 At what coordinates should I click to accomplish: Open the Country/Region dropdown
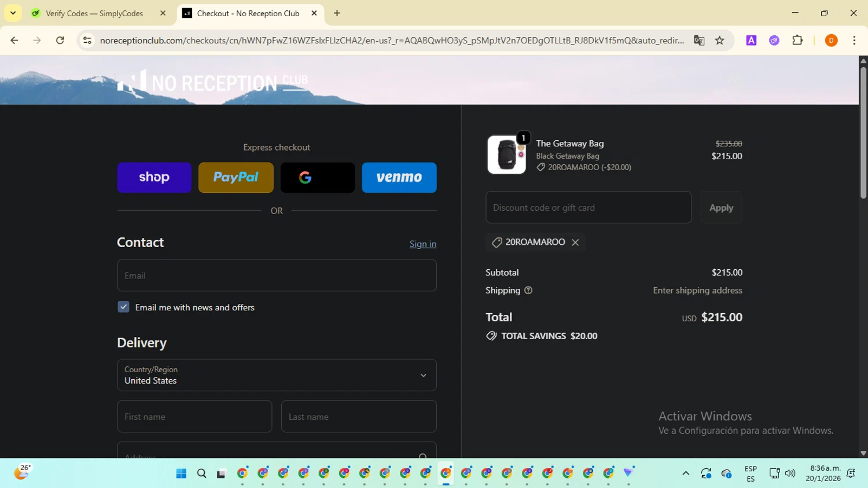coord(277,375)
